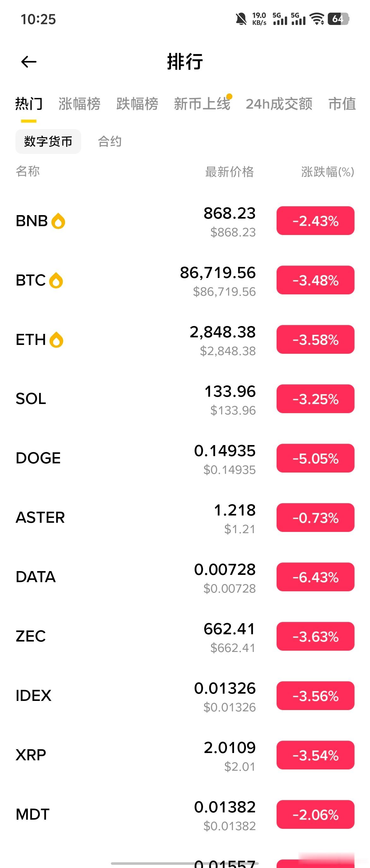Screen dimensions: 370x868
Task: Tap the flame icon beside BNB
Action: (58, 221)
